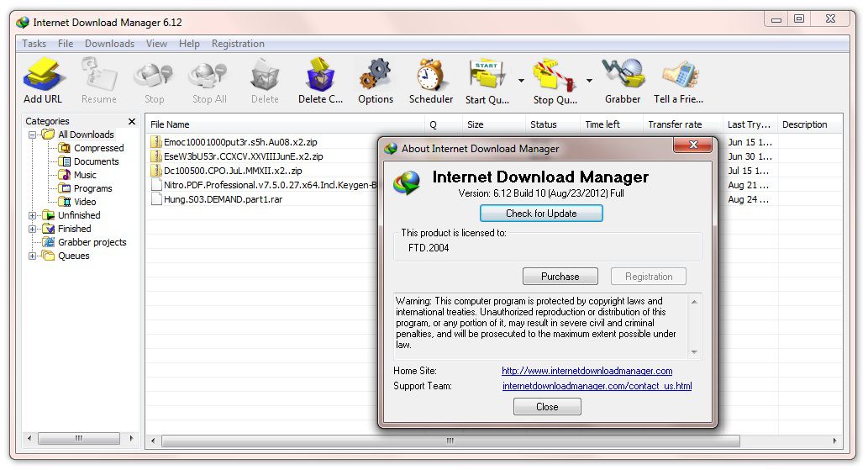The image size is (868, 470).
Task: Click the Stop toolbar icon
Action: tap(154, 76)
